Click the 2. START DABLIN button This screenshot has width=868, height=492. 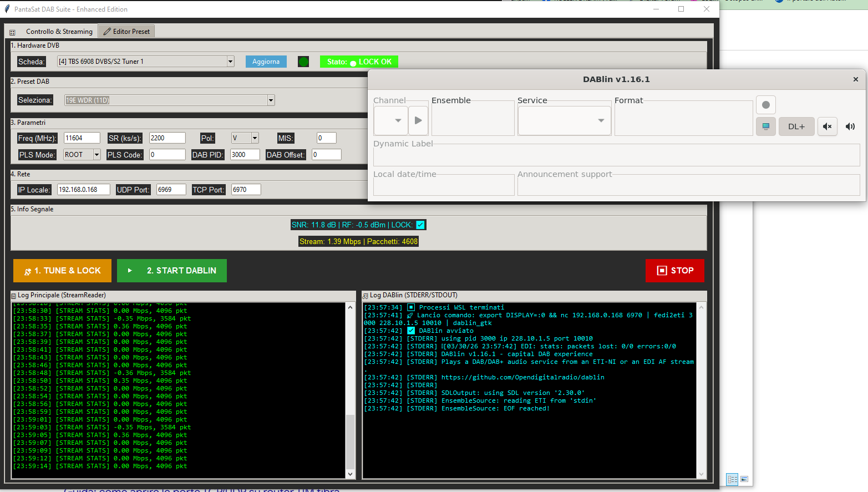click(172, 271)
